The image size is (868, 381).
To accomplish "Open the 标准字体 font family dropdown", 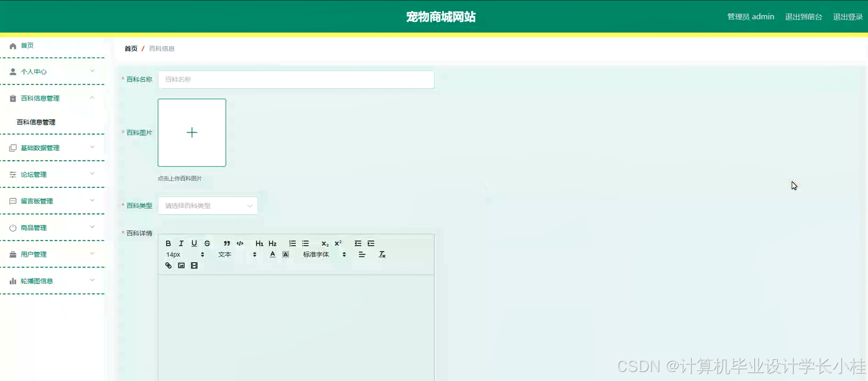I will click(324, 255).
